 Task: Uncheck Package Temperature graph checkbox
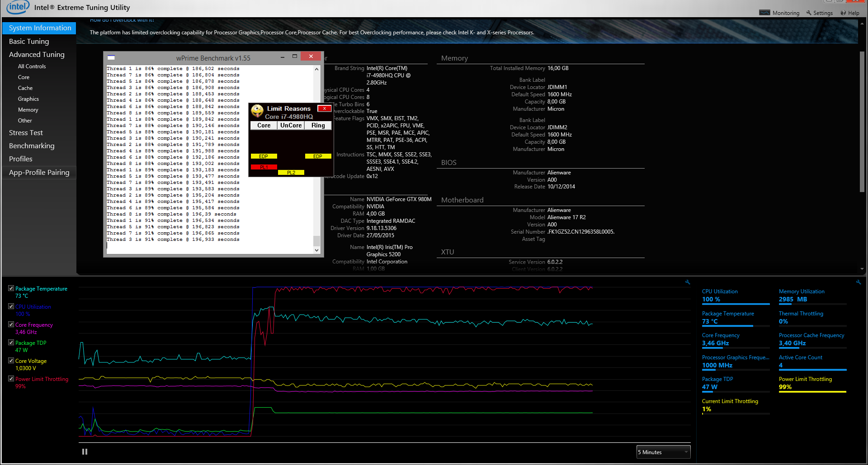click(x=11, y=288)
